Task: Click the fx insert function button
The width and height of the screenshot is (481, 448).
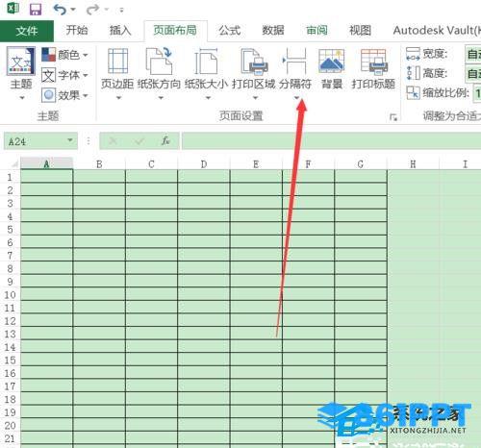Action: click(165, 140)
